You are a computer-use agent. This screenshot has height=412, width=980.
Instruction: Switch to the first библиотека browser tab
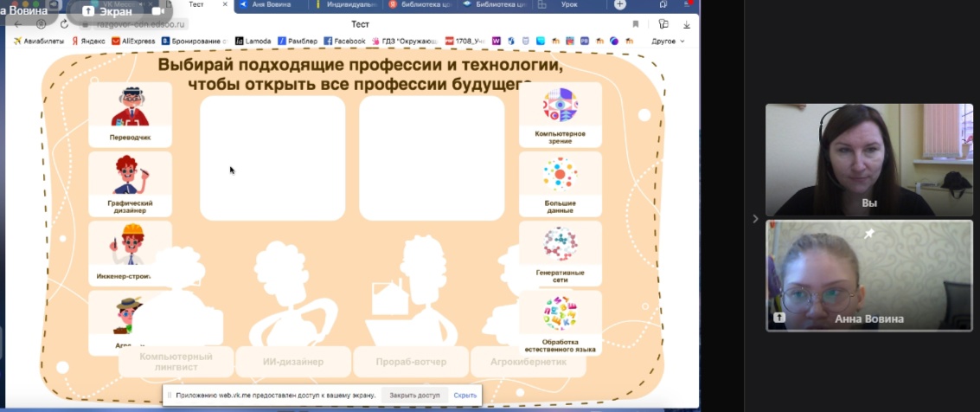tap(420, 5)
